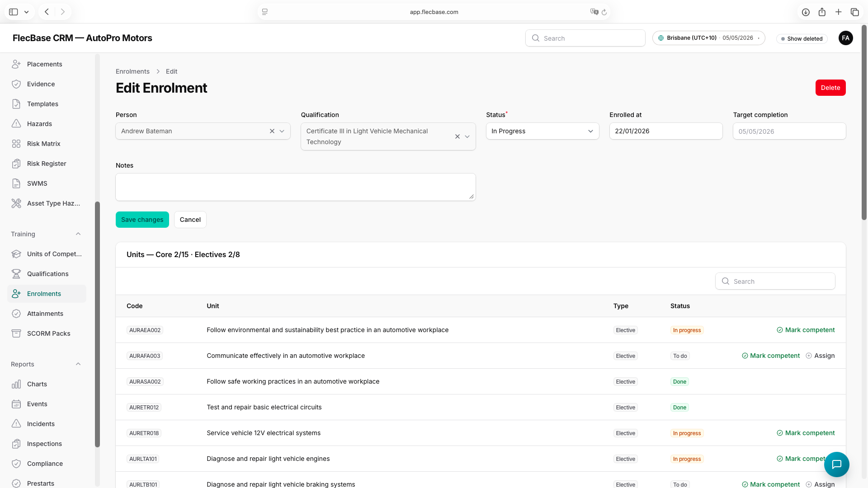The width and height of the screenshot is (868, 488).
Task: Click the Events calendar icon
Action: coord(16,404)
